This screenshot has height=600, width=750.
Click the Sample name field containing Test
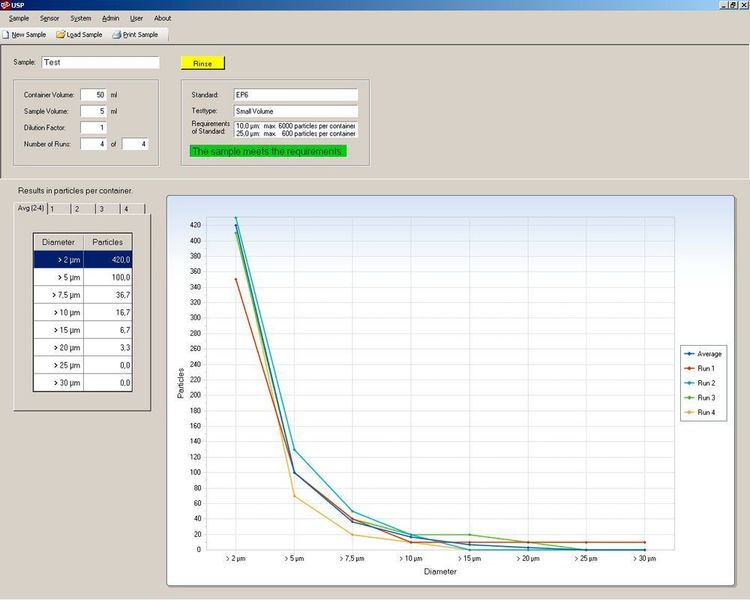pyautogui.click(x=100, y=62)
